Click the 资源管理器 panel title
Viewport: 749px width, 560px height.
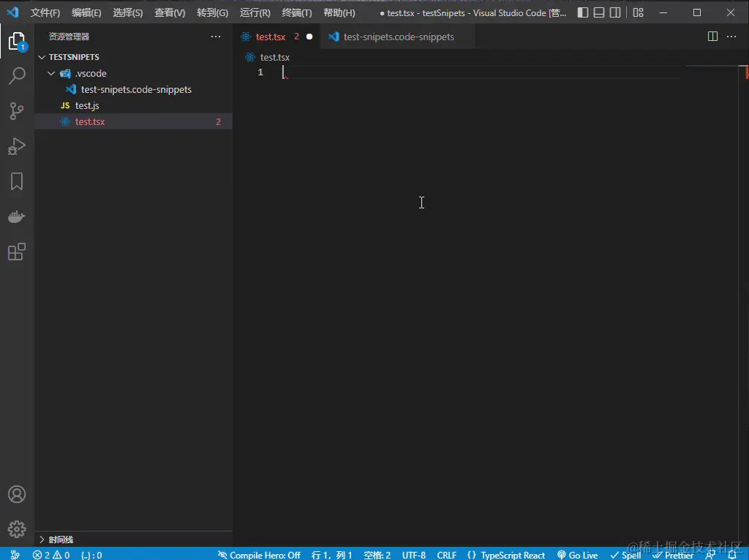tap(69, 37)
